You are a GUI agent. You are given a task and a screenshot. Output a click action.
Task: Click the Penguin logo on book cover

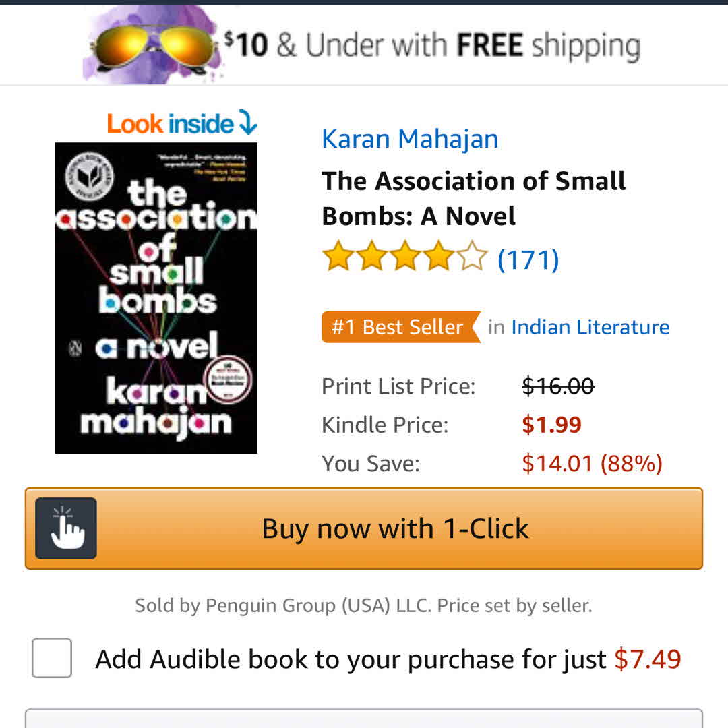click(x=75, y=348)
